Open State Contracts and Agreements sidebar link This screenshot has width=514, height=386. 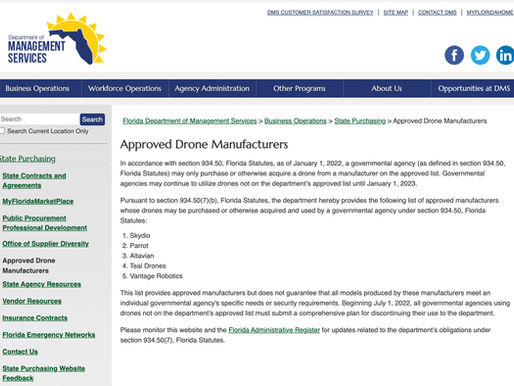click(34, 180)
